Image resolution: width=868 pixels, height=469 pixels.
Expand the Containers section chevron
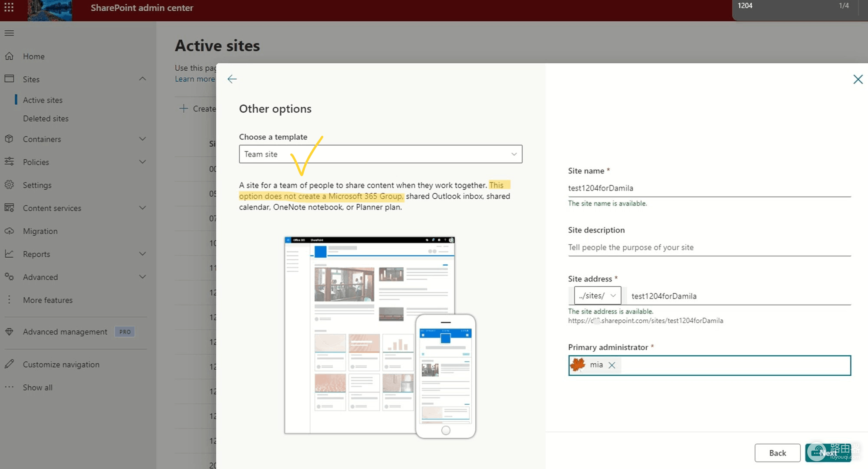[x=142, y=139]
